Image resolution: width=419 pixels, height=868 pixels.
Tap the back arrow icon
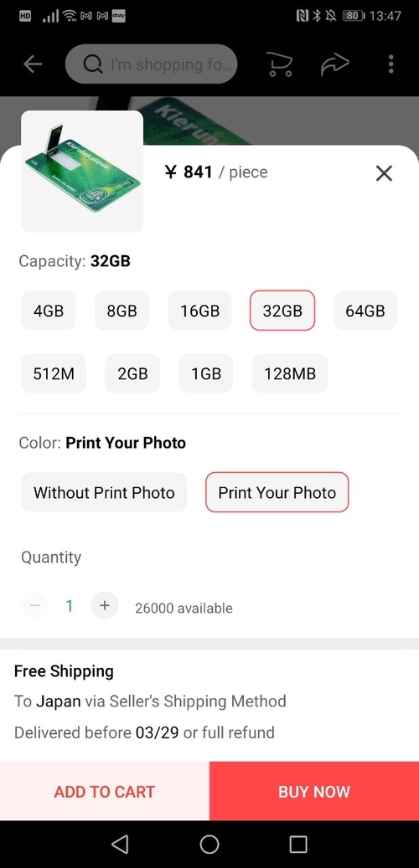(x=33, y=64)
